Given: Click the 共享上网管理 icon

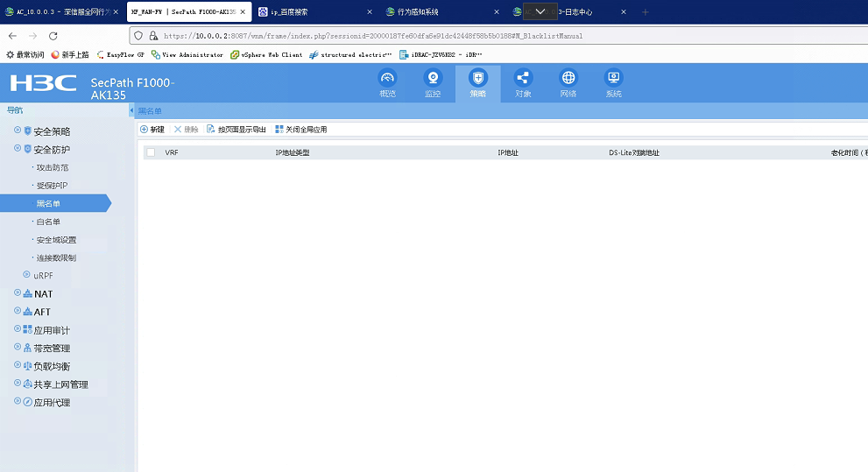Looking at the screenshot, I should [28, 384].
